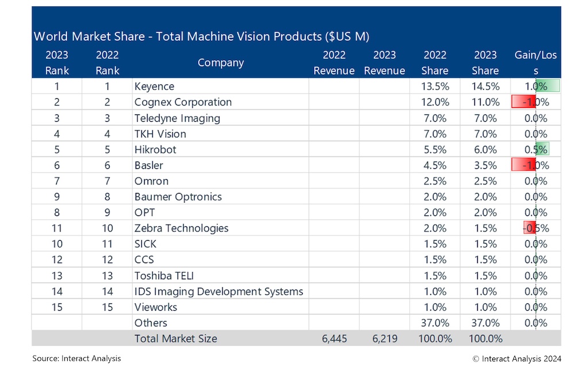Click the 2023 Rank column header
Image resolution: width=588 pixels, height=374 pixels.
click(56, 63)
